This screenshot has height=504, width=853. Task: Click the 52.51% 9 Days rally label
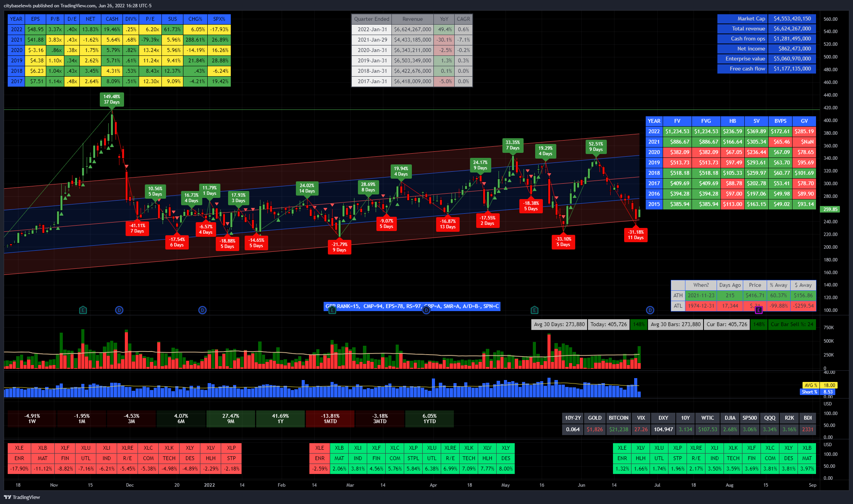(596, 147)
